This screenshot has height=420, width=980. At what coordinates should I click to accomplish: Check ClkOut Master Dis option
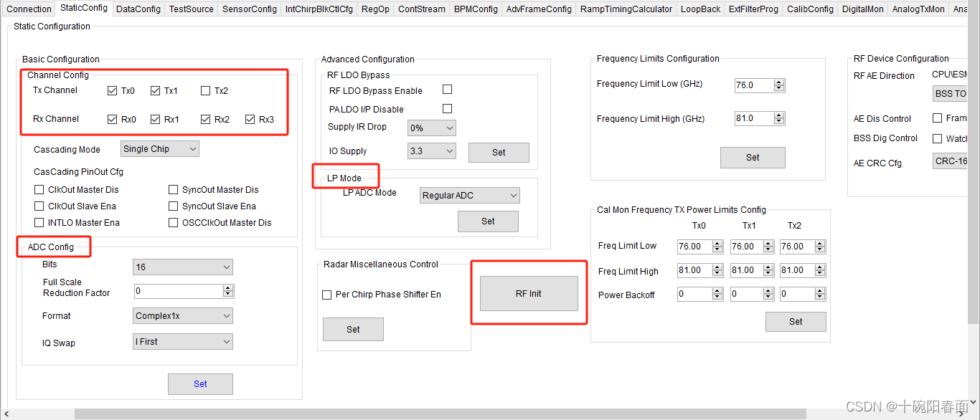39,190
